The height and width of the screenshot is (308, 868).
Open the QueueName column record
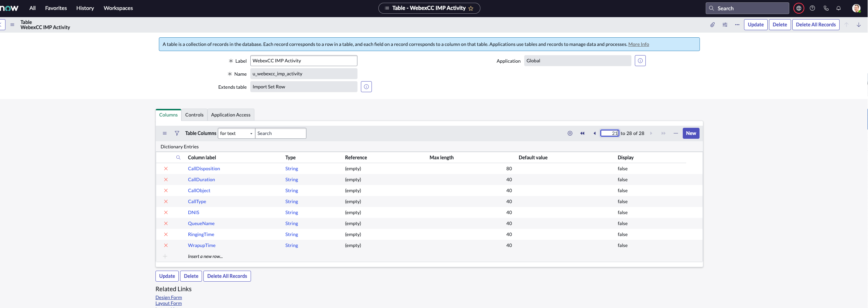click(x=201, y=223)
